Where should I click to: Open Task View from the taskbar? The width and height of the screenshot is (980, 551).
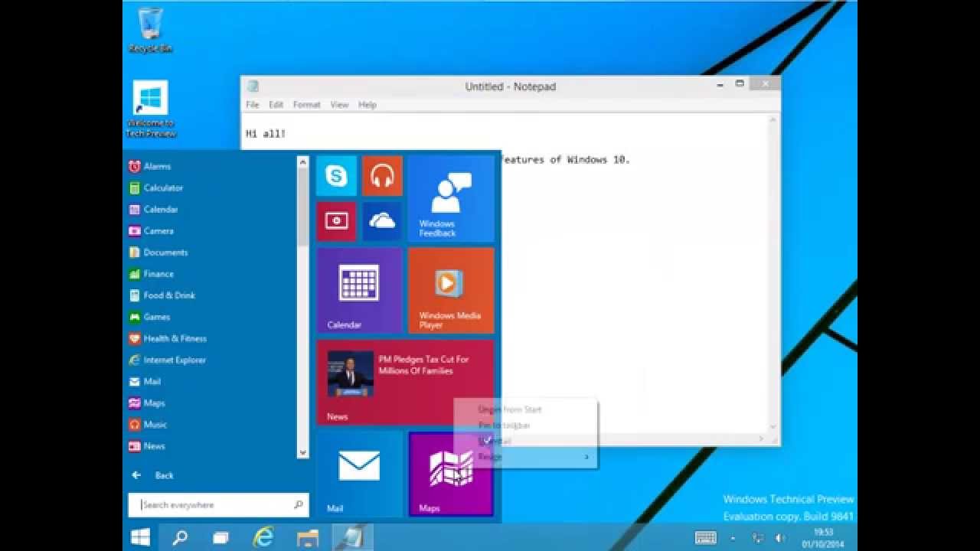coord(220,537)
